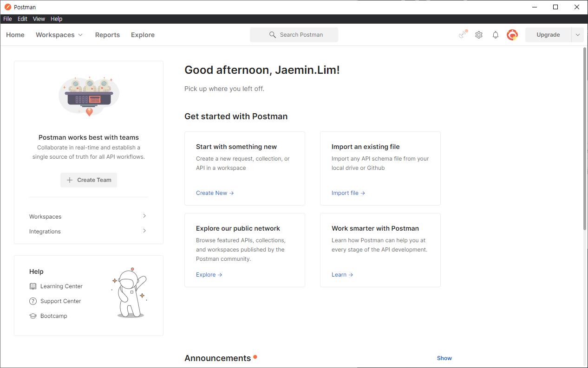The width and height of the screenshot is (588, 368).
Task: Go to Home tab
Action: tap(15, 35)
